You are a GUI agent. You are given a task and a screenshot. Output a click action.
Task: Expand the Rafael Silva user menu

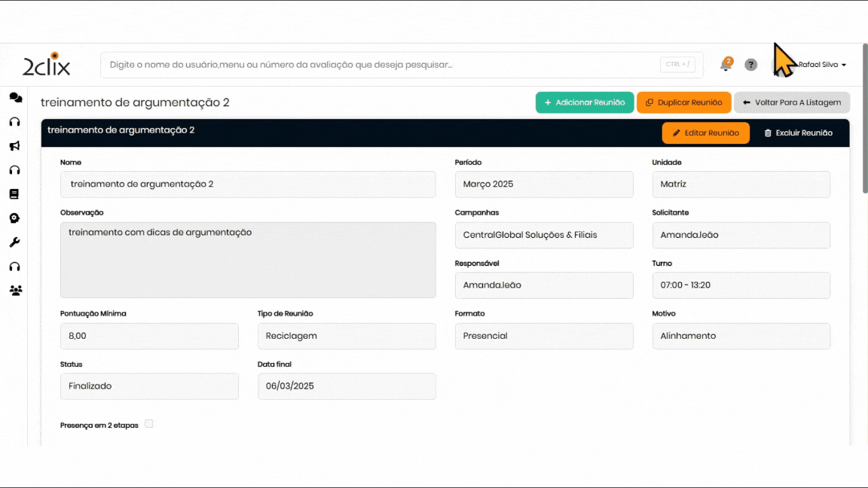822,65
